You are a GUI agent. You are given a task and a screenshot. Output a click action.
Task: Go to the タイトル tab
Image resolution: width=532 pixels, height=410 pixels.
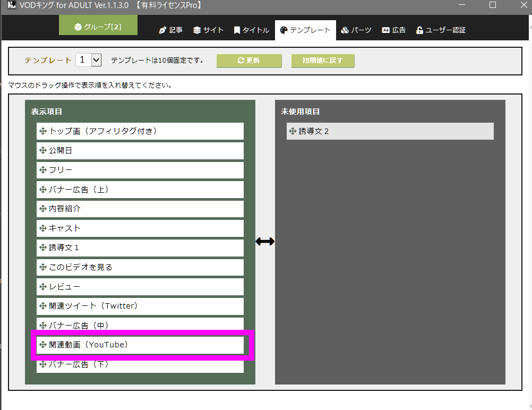(x=251, y=30)
